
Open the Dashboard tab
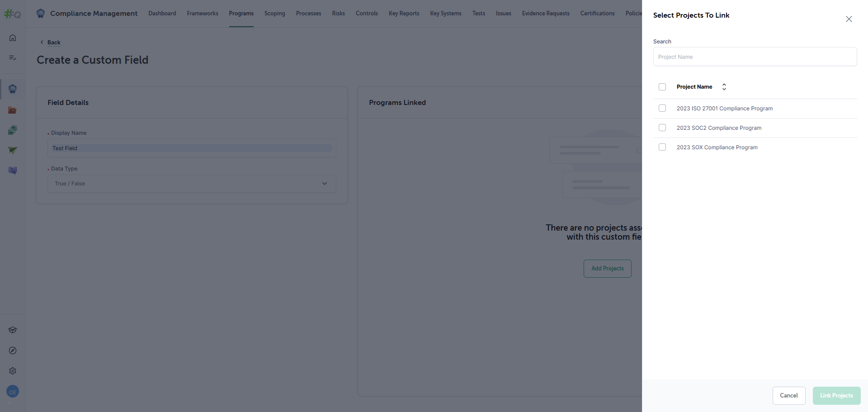click(x=162, y=14)
